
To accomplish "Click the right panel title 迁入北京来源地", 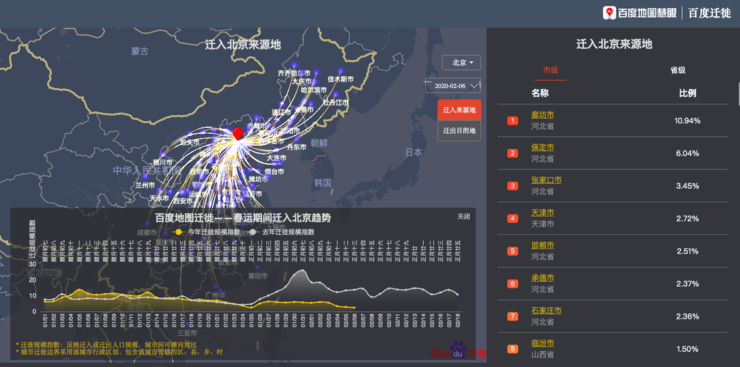I will point(614,44).
